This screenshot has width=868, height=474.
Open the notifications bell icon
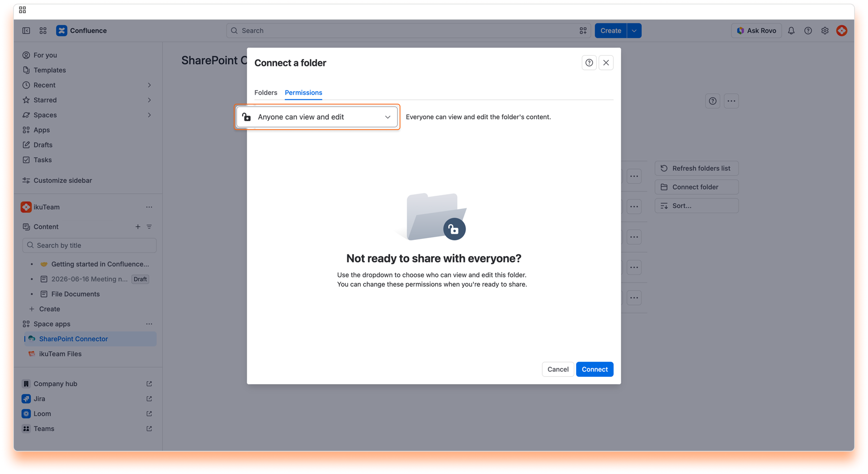point(791,31)
